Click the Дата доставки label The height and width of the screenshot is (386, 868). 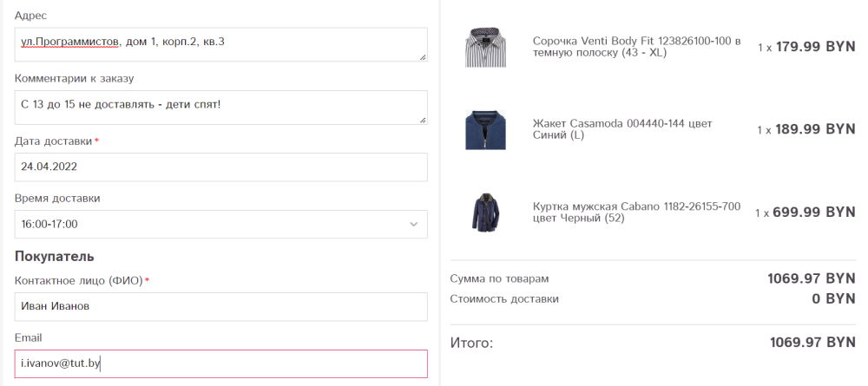53,141
